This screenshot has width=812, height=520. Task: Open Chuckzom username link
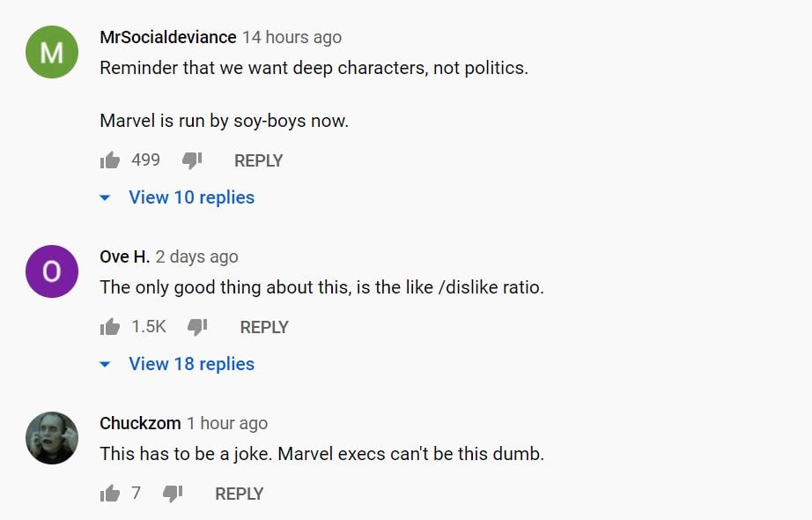tap(140, 423)
